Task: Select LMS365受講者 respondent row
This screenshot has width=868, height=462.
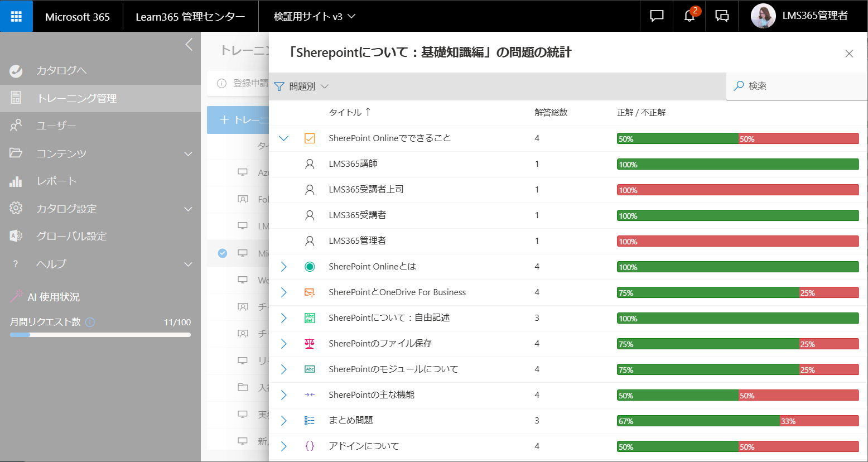Action: pyautogui.click(x=568, y=215)
